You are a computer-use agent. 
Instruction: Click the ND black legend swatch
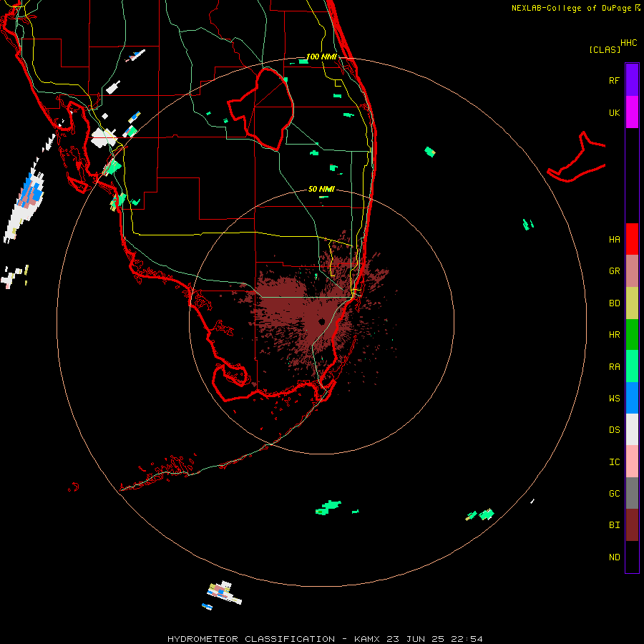(x=632, y=557)
